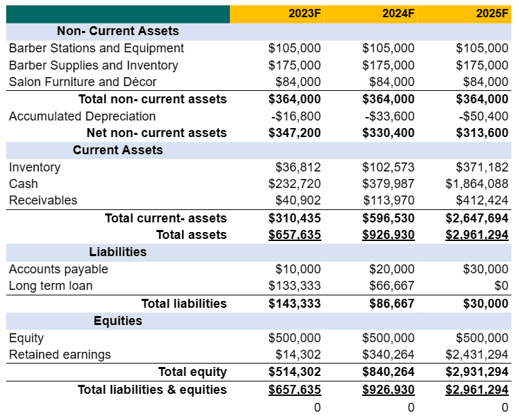Select cash value $379,987

pos(388,184)
